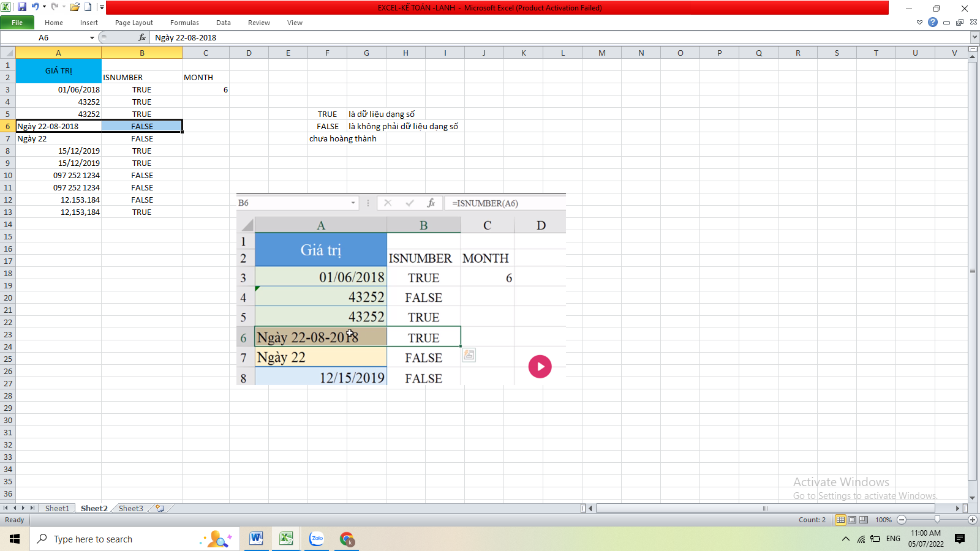Image resolution: width=980 pixels, height=551 pixels.
Task: Click the zoom slider handle
Action: click(937, 520)
